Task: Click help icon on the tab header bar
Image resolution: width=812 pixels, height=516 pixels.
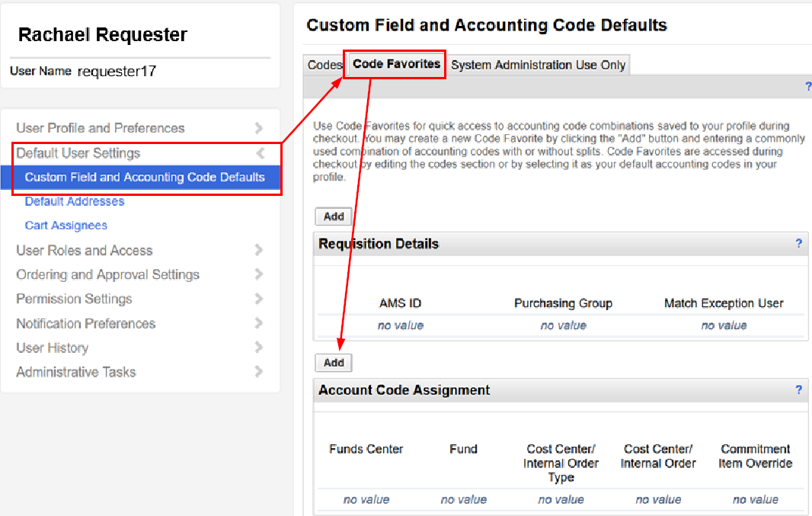Action: [x=807, y=87]
